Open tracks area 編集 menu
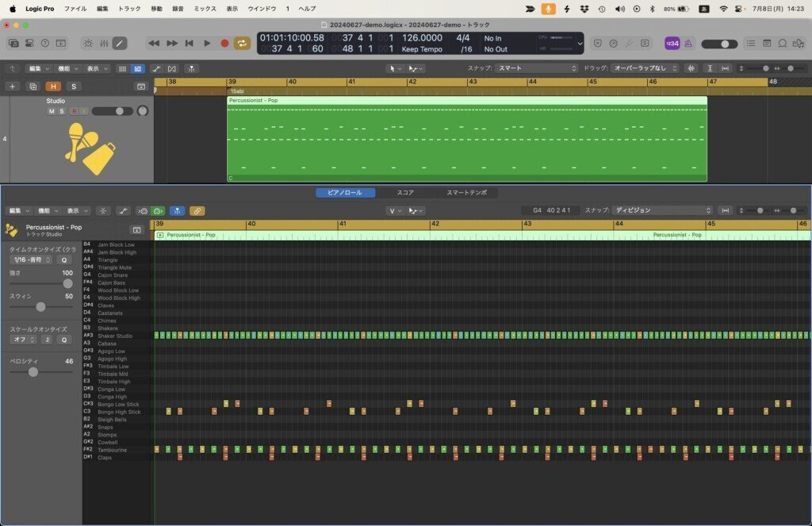Screen dimensions: 812x526 (38, 68)
